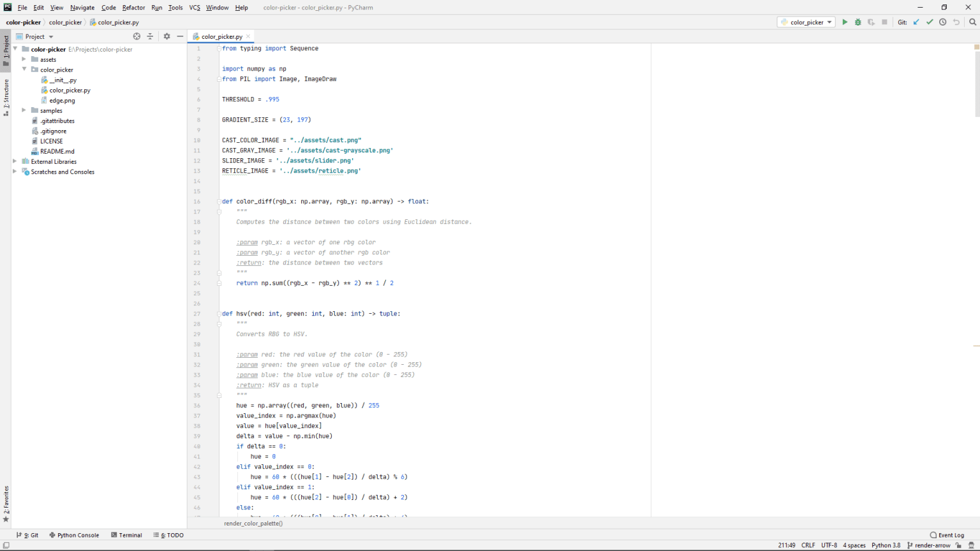Change the CRLF line separator

tap(808, 545)
